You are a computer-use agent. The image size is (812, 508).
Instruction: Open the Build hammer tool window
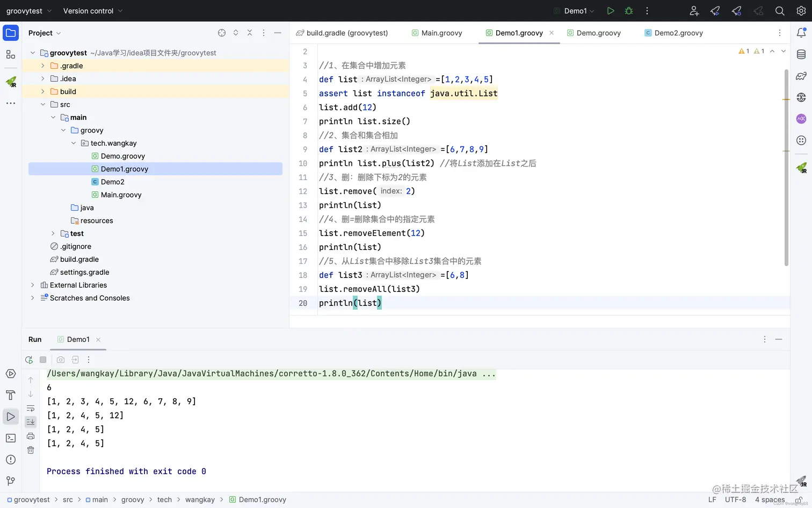tap(11, 395)
